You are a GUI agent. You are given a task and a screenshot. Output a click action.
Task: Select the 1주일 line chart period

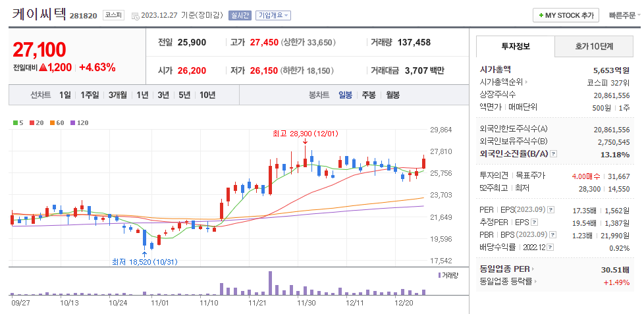pos(90,95)
